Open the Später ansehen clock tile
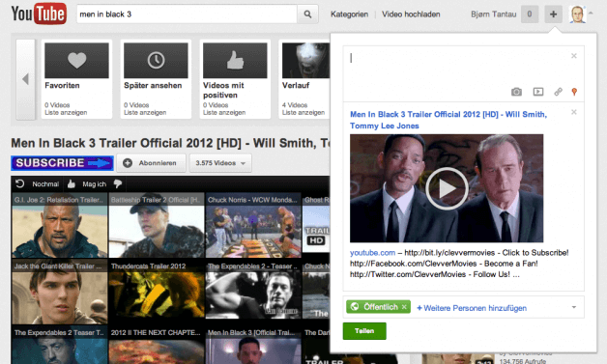607x364 pixels. click(x=156, y=60)
